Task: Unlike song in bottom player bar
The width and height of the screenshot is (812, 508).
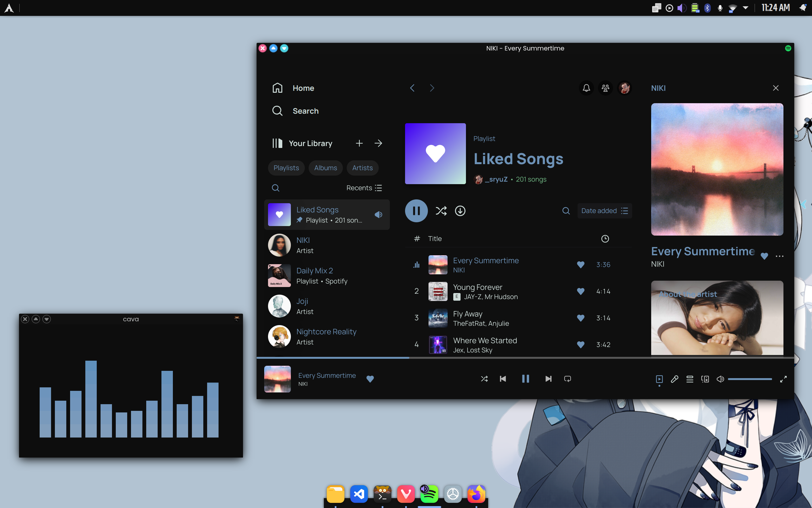Action: [370, 379]
